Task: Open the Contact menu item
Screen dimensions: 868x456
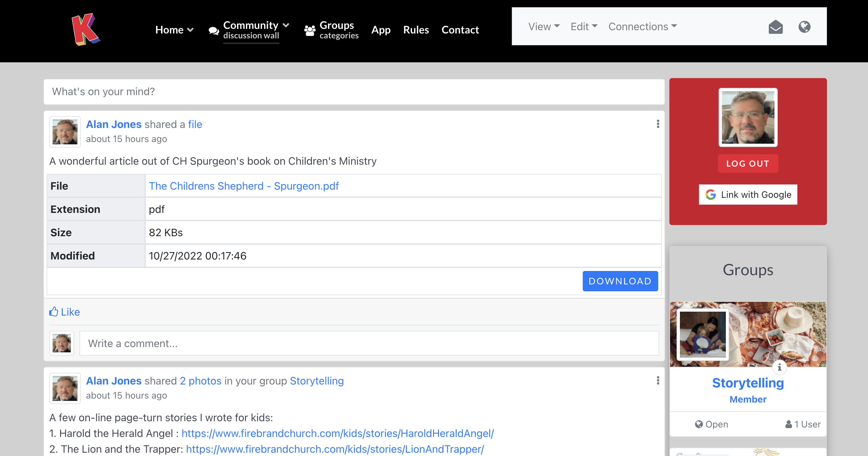Action: (x=460, y=30)
